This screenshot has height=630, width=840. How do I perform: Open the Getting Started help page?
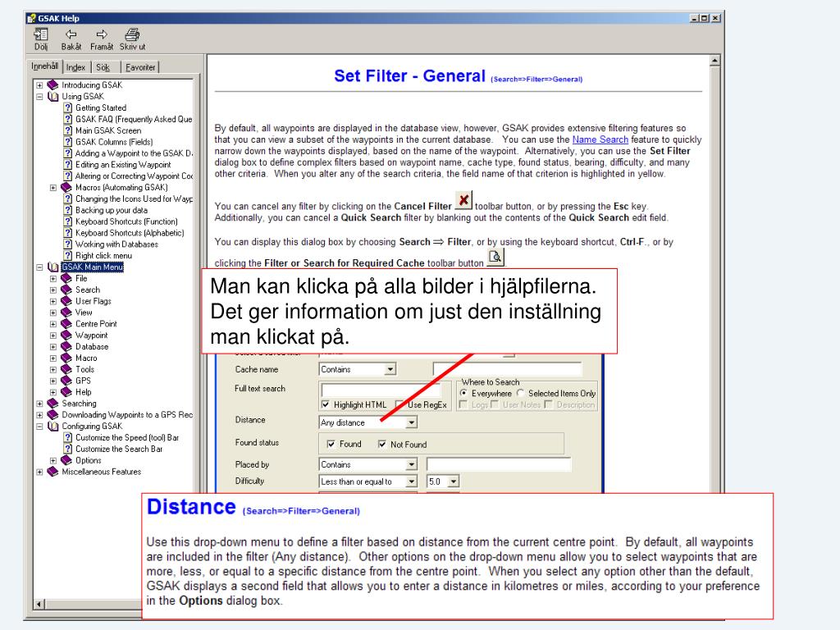click(101, 107)
